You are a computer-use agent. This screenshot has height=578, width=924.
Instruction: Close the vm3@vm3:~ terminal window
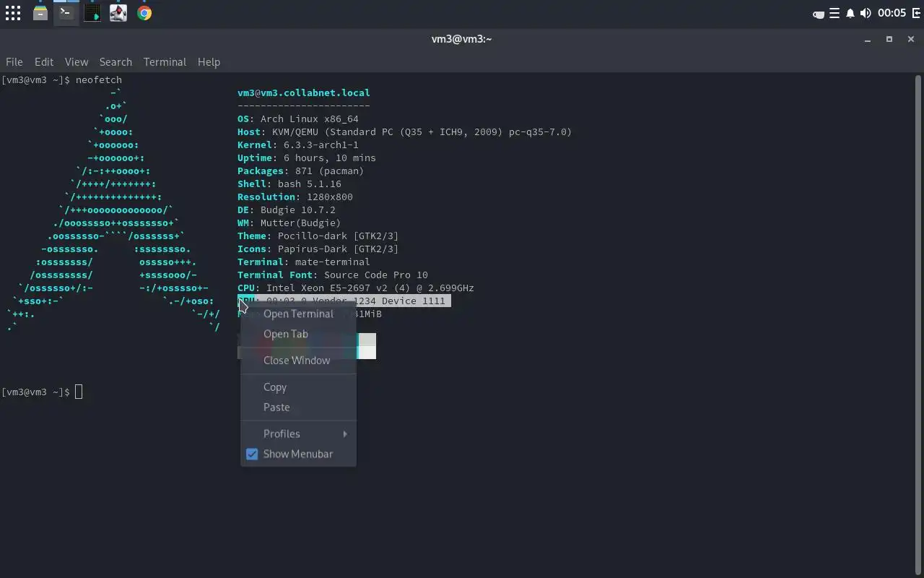[910, 39]
